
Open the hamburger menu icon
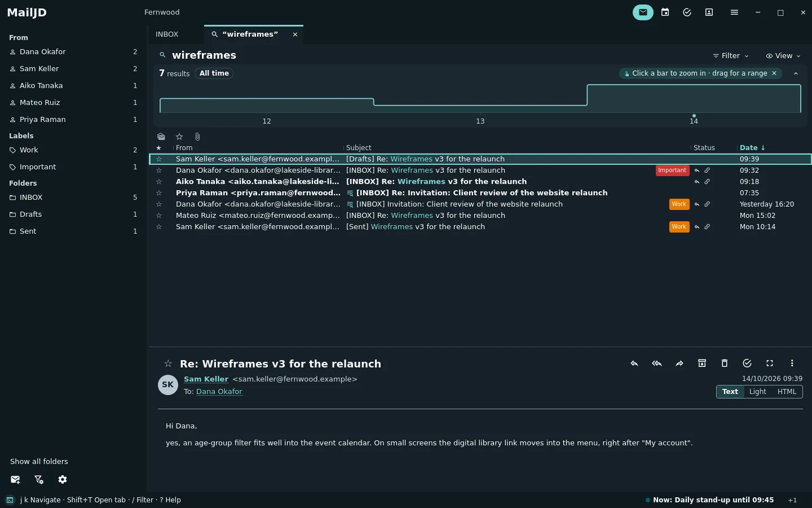pos(734,12)
